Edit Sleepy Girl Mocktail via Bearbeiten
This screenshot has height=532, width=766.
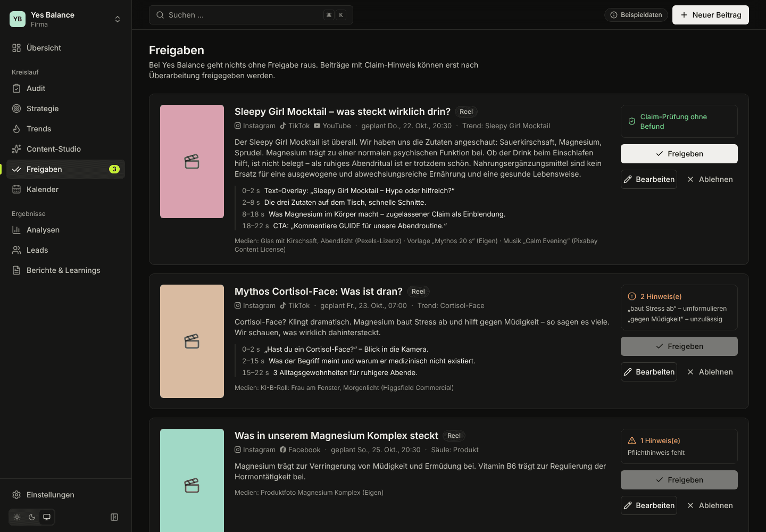point(649,179)
